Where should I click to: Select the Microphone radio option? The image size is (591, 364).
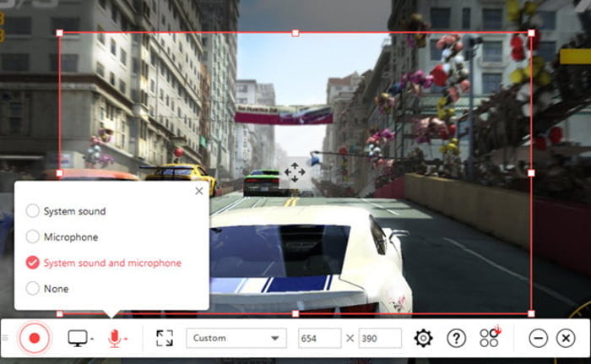click(x=33, y=237)
